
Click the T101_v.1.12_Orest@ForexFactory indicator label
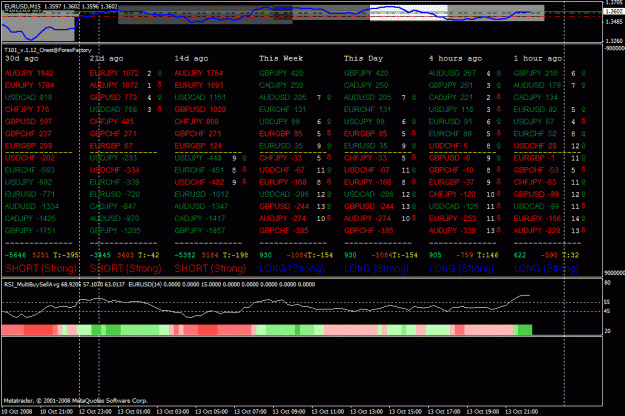(x=48, y=50)
